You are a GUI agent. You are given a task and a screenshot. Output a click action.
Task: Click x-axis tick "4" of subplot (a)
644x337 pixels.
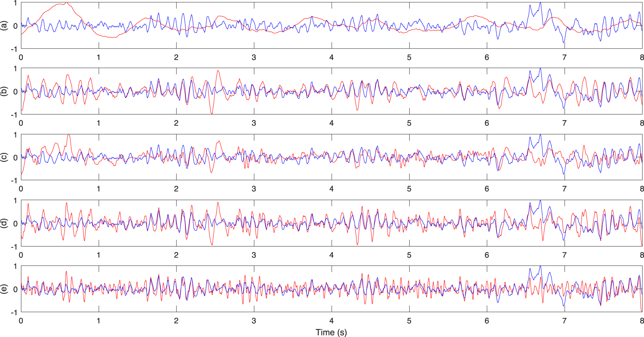(331, 57)
